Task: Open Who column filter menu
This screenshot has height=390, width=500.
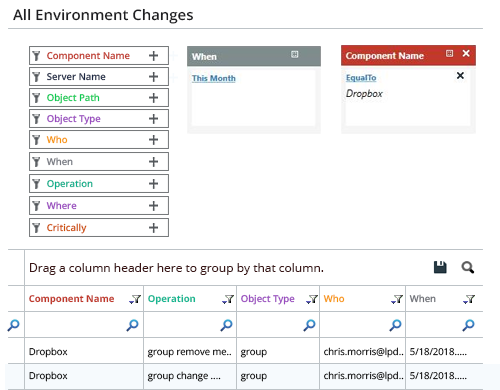Action: click(397, 299)
